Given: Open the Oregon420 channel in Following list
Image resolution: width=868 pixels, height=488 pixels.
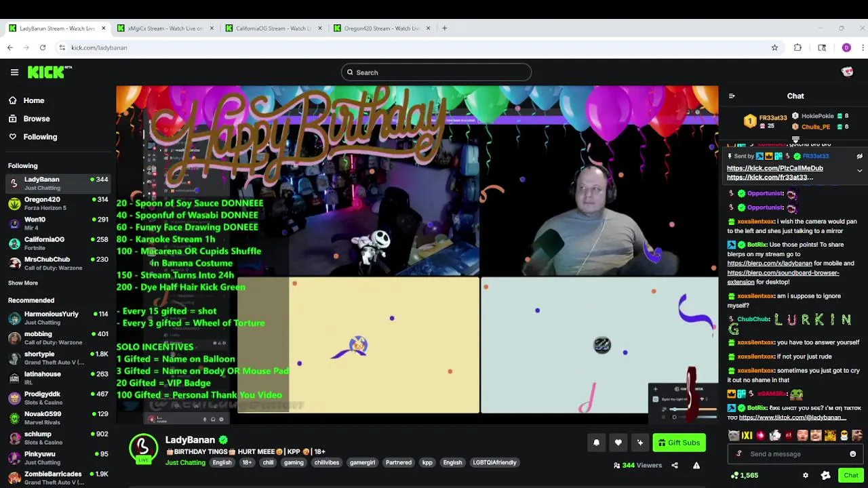Looking at the screenshot, I should tap(58, 203).
